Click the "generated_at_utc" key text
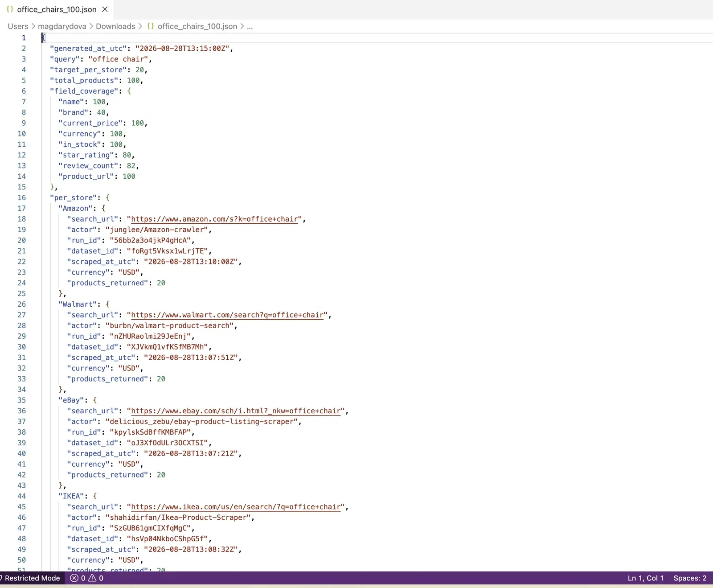The width and height of the screenshot is (713, 588). point(88,48)
